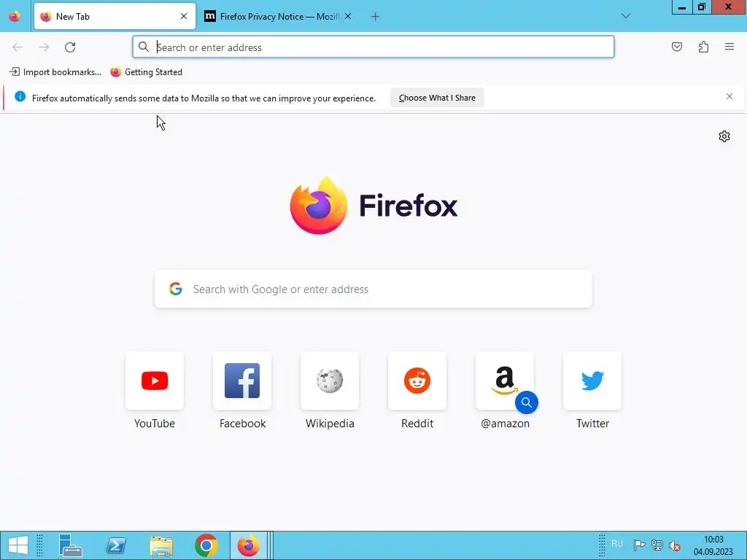This screenshot has width=747, height=560.
Task: Expand the list all tabs chevron
Action: click(x=626, y=16)
